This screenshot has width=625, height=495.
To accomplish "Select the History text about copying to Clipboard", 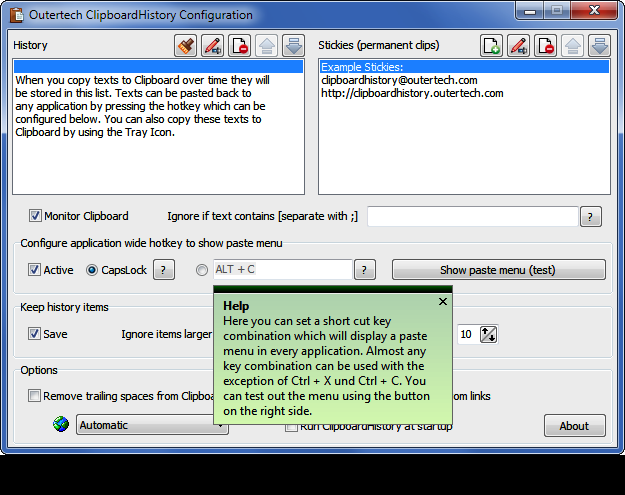I will coord(142,106).
